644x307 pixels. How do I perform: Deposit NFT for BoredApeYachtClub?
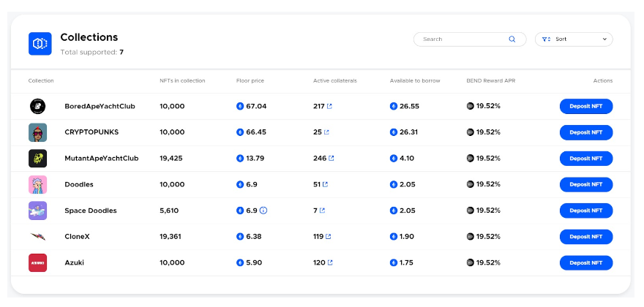click(x=586, y=106)
